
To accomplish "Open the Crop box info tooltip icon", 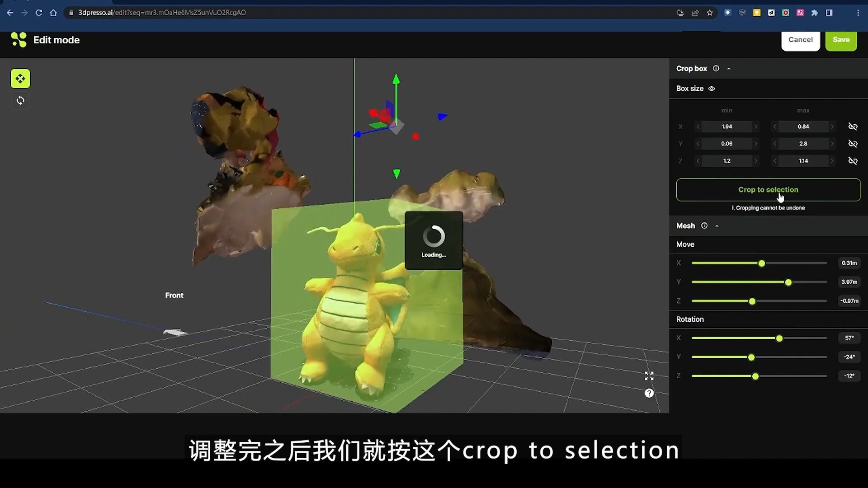I will [x=716, y=68].
